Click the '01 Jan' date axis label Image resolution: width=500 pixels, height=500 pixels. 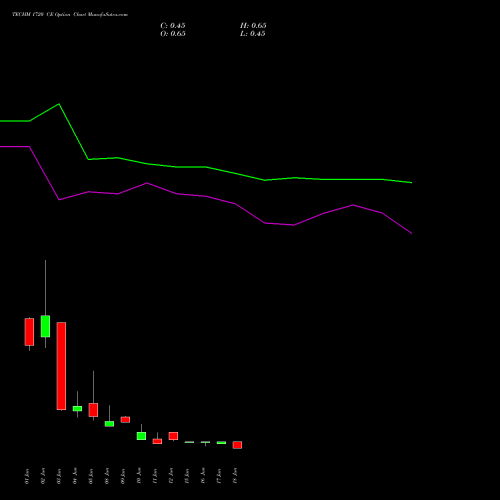point(27,476)
